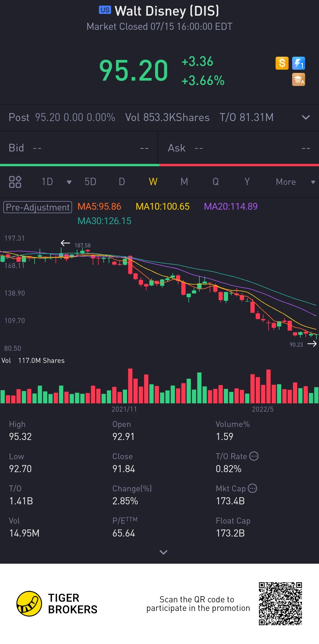Tap the US market flag badge

pyautogui.click(x=105, y=10)
